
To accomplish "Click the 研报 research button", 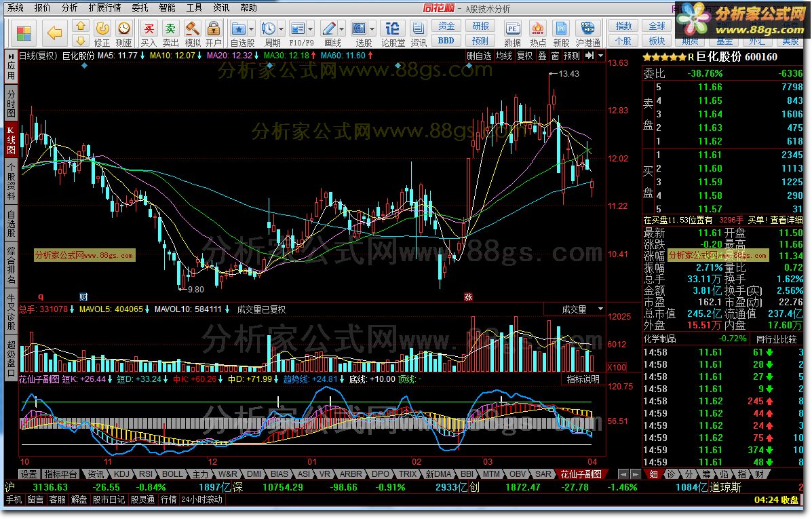I will 480,26.
